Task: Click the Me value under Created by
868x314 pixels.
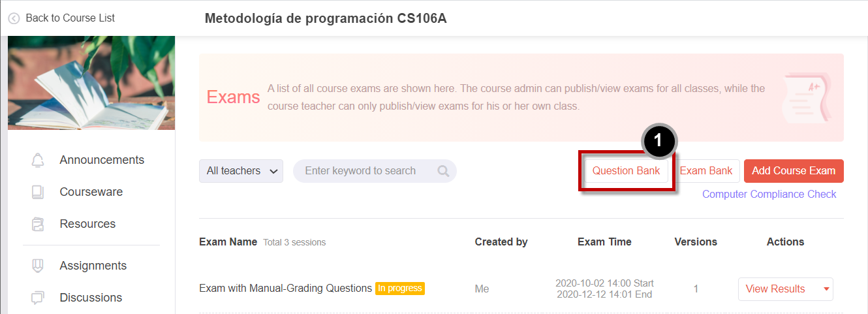Action: [x=482, y=289]
